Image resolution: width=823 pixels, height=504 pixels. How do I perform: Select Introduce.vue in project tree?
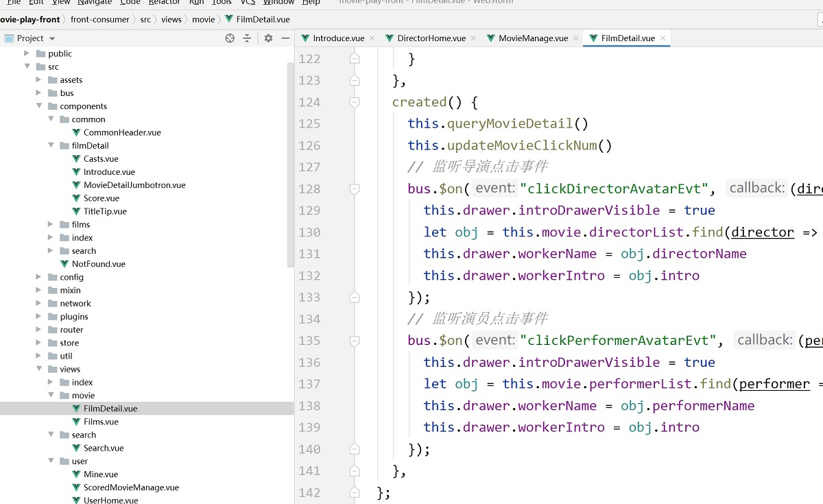109,172
